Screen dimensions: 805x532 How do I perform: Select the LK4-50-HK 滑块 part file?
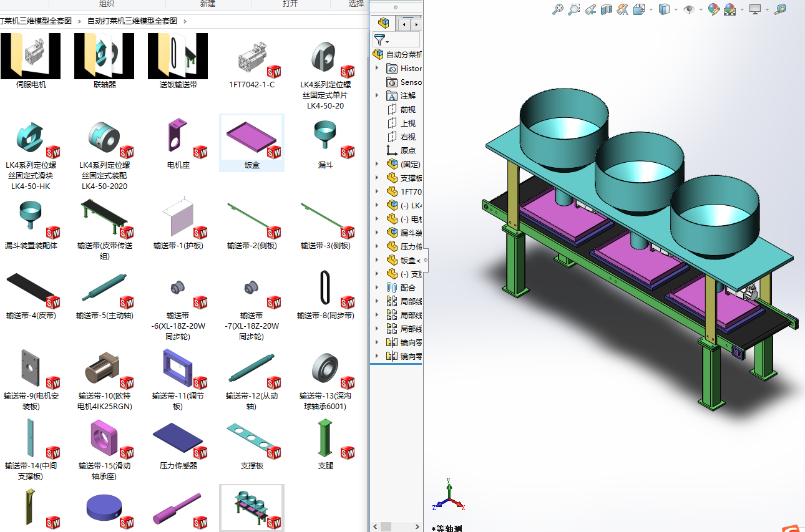pyautogui.click(x=31, y=156)
